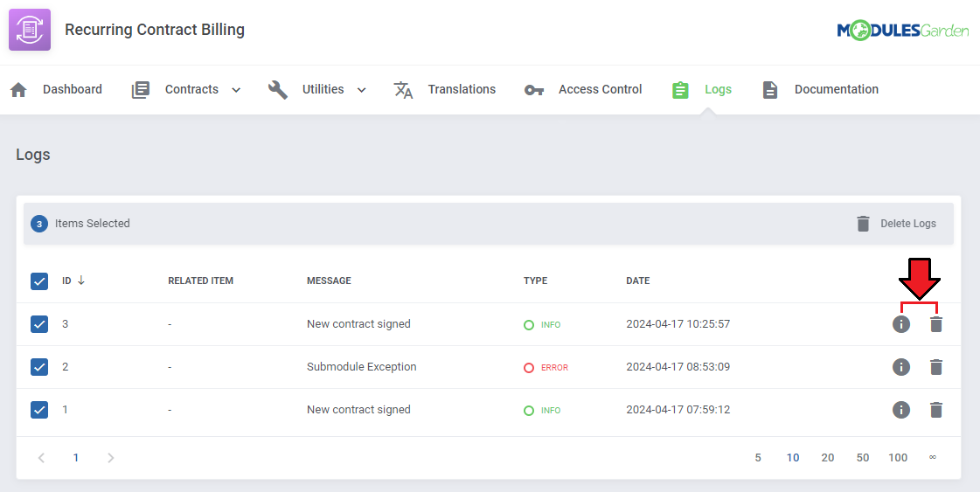This screenshot has height=492, width=980.
Task: Expand the Utilities dropdown chevron
Action: pos(361,90)
